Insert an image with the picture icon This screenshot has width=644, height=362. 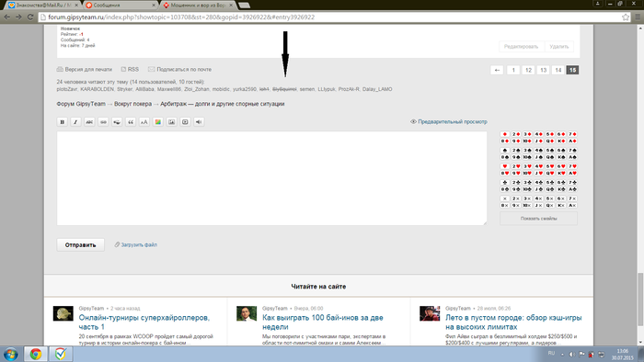point(172,122)
